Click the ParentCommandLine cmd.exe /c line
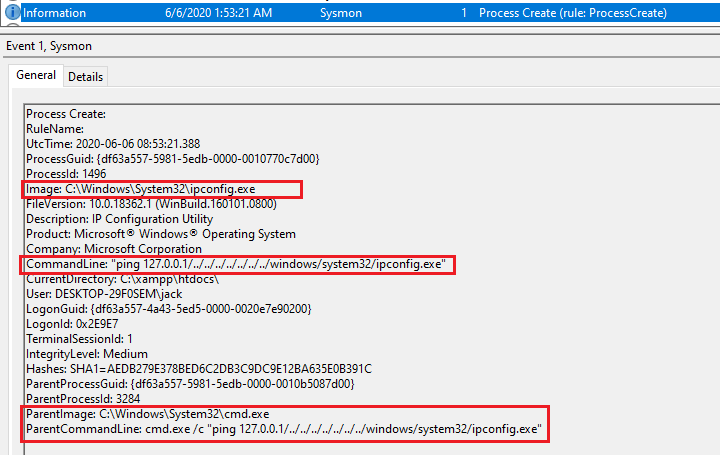The height and width of the screenshot is (455, 720). pos(284,429)
